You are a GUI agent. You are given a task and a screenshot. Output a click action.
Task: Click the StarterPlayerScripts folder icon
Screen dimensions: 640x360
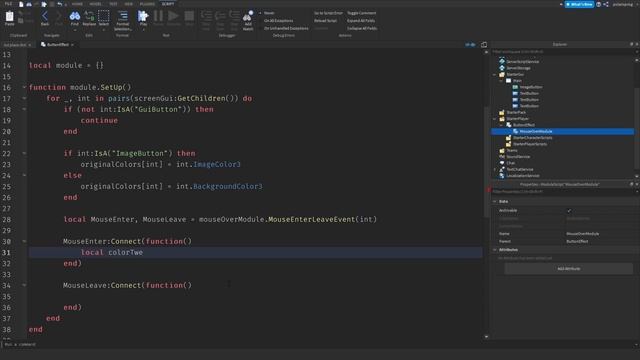click(509, 144)
